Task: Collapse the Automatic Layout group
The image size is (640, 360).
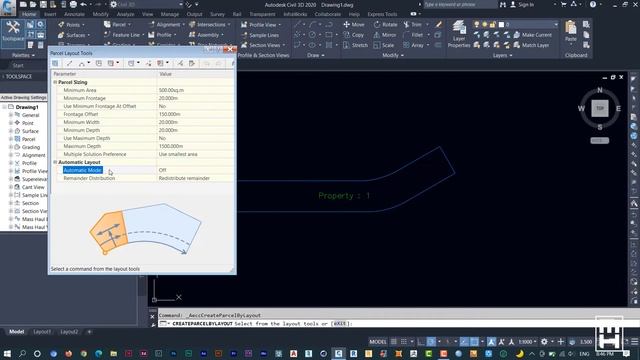Action: (x=55, y=162)
